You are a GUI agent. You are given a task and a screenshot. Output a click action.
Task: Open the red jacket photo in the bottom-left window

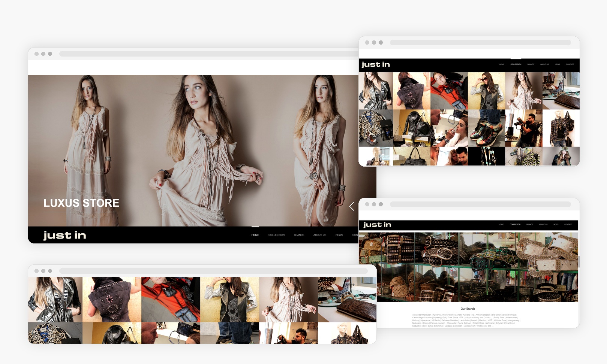[x=171, y=300]
